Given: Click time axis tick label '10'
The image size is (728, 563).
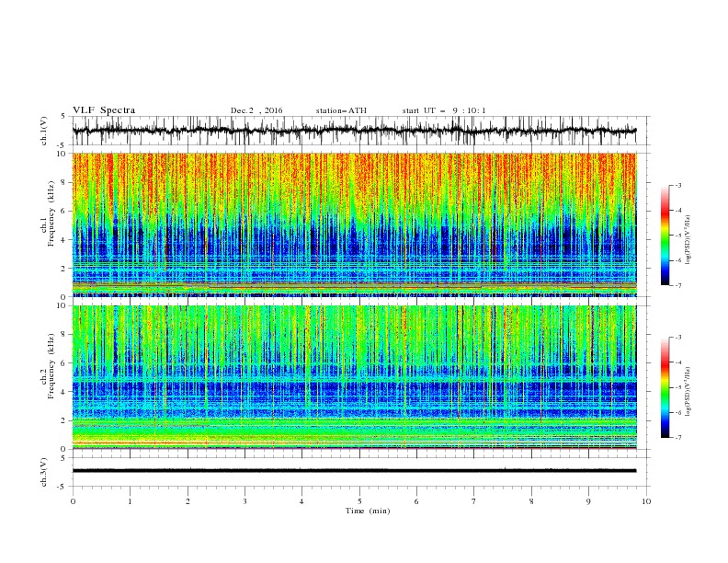Looking at the screenshot, I should pyautogui.click(x=646, y=501).
